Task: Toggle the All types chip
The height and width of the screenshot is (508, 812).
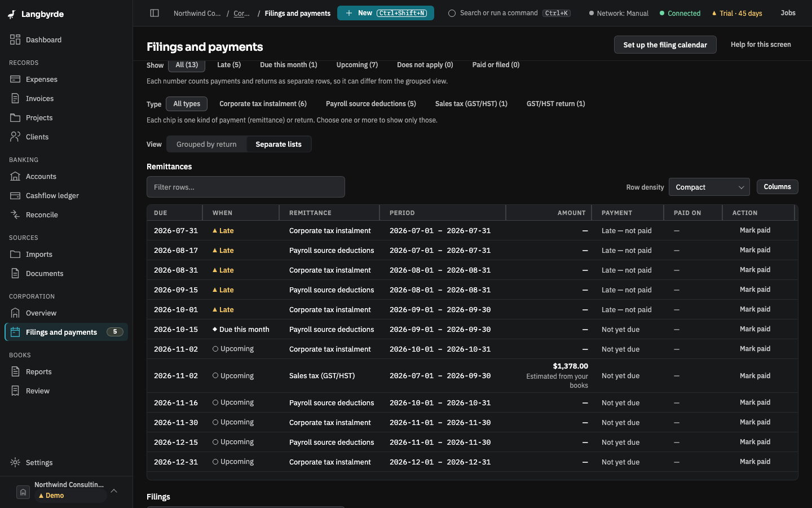Action: 187,104
